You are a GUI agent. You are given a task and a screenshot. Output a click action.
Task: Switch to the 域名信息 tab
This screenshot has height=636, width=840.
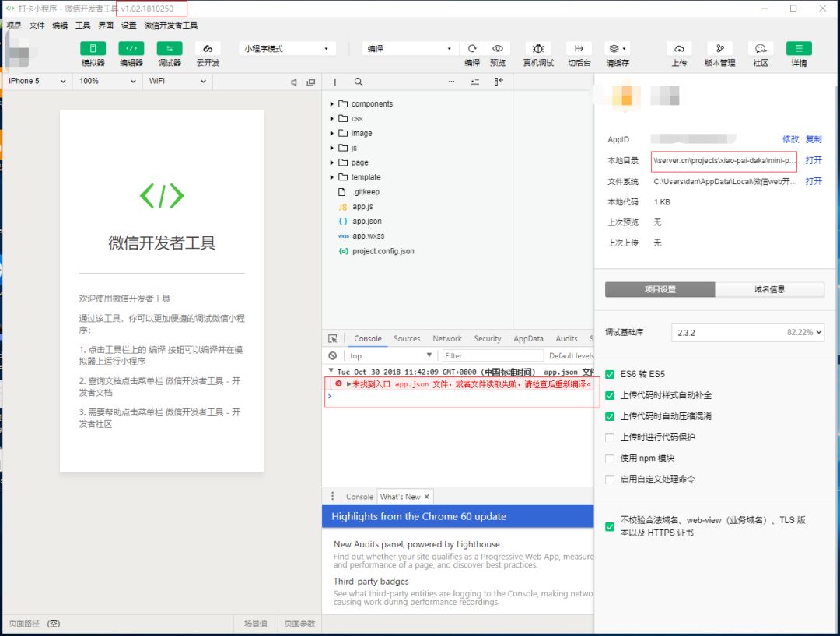point(769,290)
